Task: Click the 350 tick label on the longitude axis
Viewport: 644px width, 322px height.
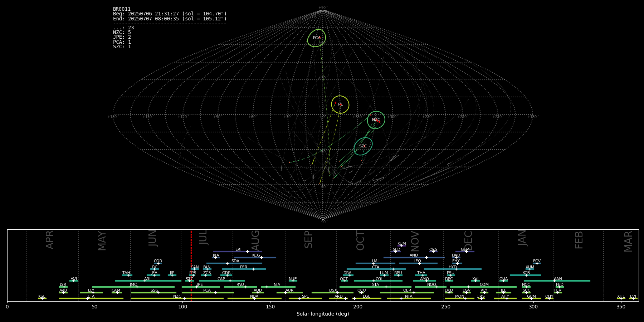Action: (621, 307)
